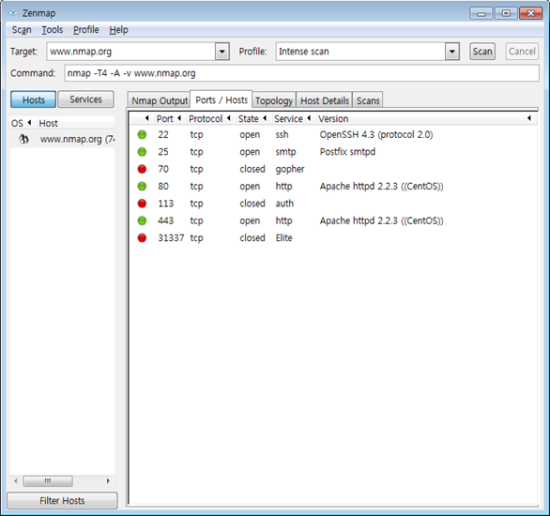Image resolution: width=550 pixels, height=516 pixels.
Task: Switch to the Ports / Hosts tab
Action: [x=221, y=100]
